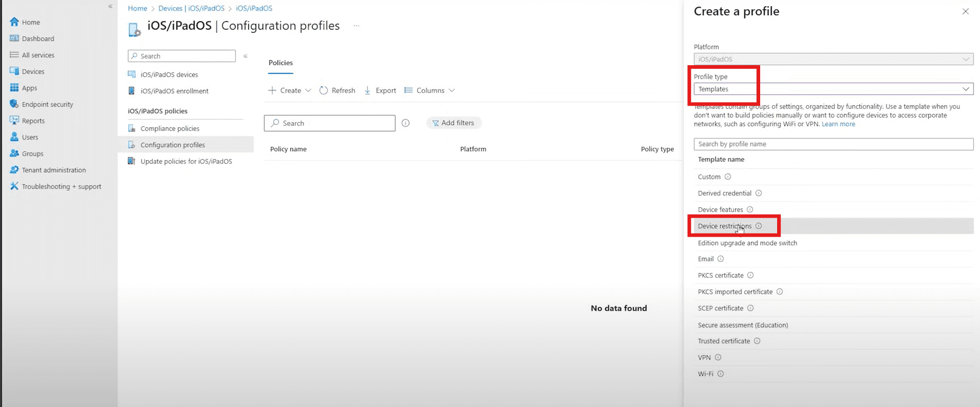Click the Search by profile name field
Viewport: 980px width, 407px height.
pos(833,144)
